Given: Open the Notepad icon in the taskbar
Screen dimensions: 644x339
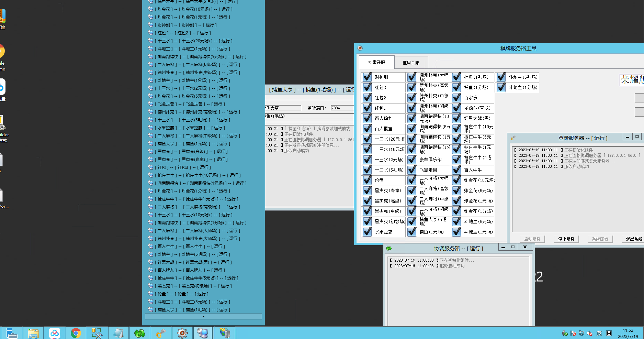Looking at the screenshot, I should 118,333.
